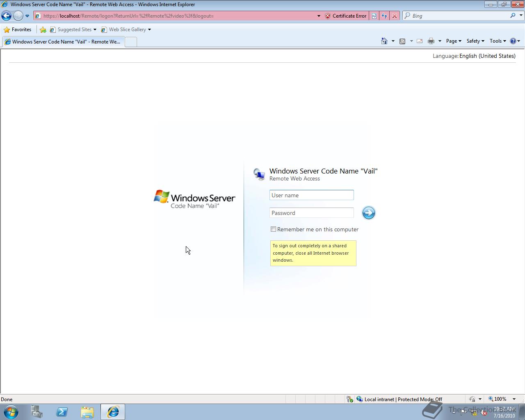Go back with the browser Back arrow

click(6, 16)
